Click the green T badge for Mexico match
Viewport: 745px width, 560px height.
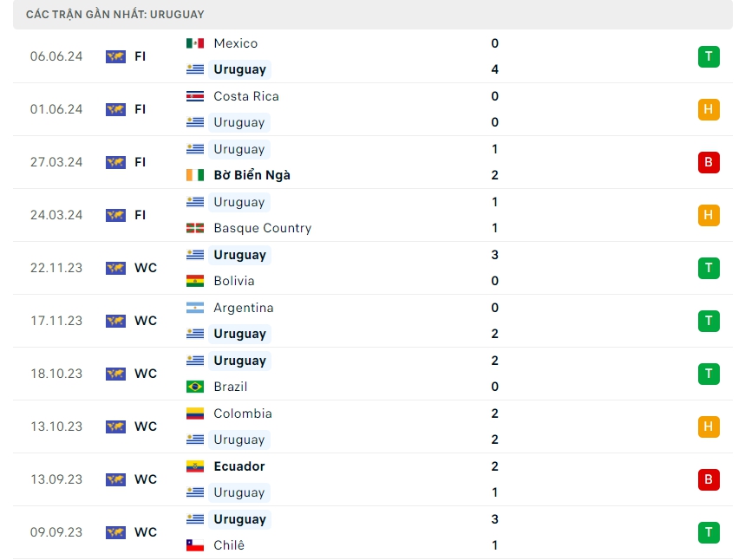coord(709,56)
